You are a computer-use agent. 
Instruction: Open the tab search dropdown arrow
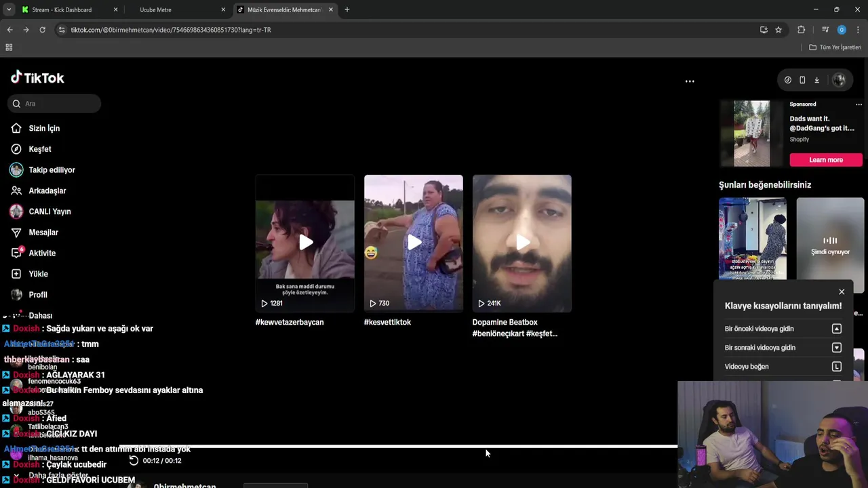click(8, 9)
